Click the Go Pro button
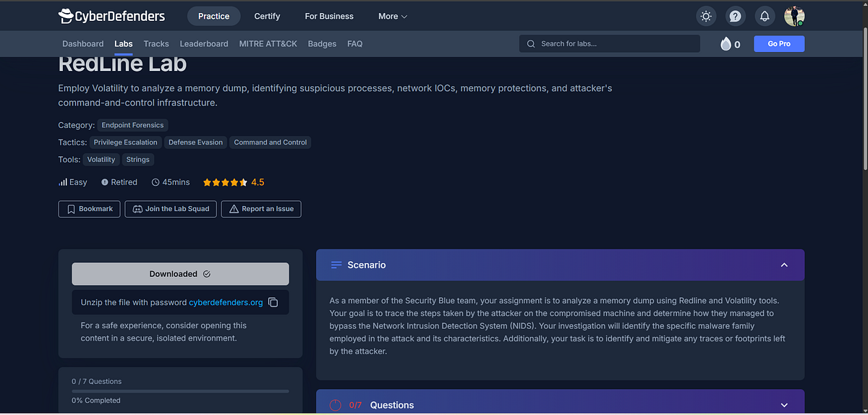Screen dimensions: 868x415 click(x=779, y=44)
